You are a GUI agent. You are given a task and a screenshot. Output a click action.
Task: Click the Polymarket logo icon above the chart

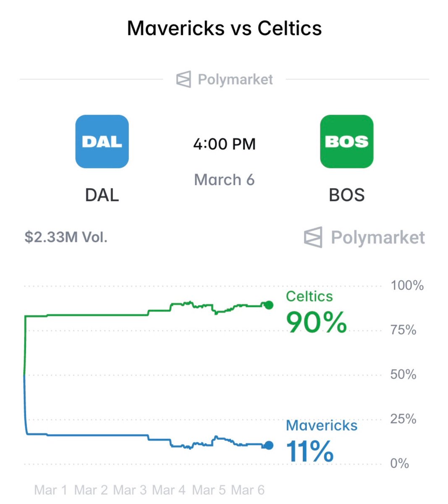(313, 237)
